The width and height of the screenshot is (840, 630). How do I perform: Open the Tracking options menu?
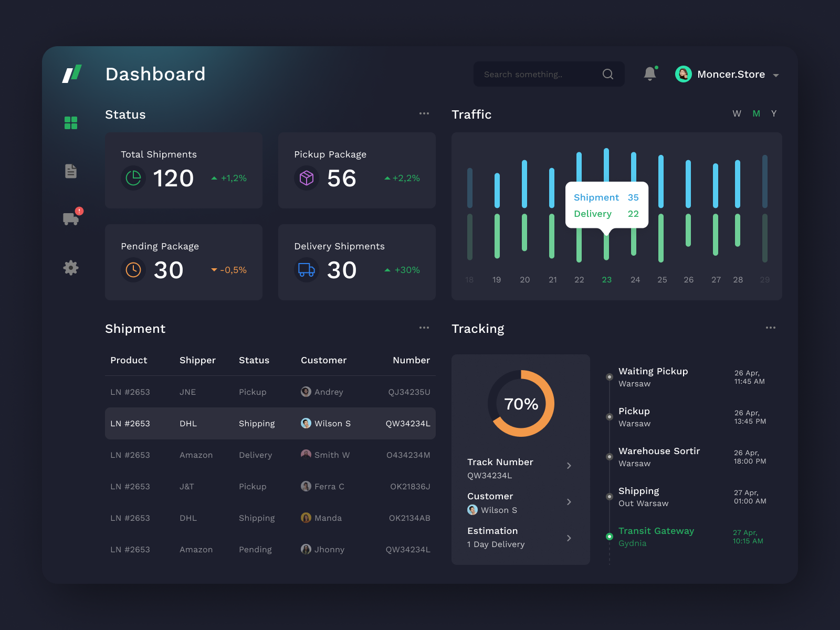point(771,328)
